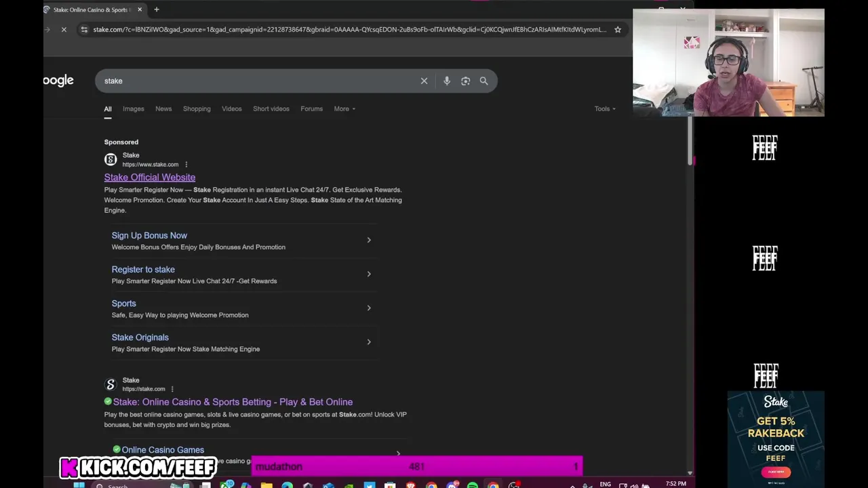Image resolution: width=868 pixels, height=488 pixels.
Task: Expand chevron beside Sports sitelink
Action: [369, 308]
